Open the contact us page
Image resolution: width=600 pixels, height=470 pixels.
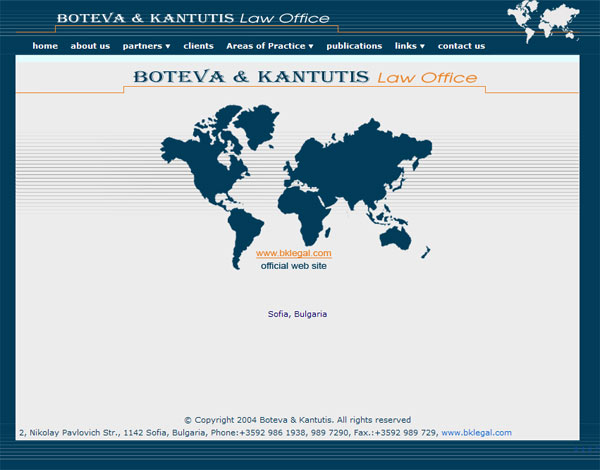pyautogui.click(x=461, y=46)
